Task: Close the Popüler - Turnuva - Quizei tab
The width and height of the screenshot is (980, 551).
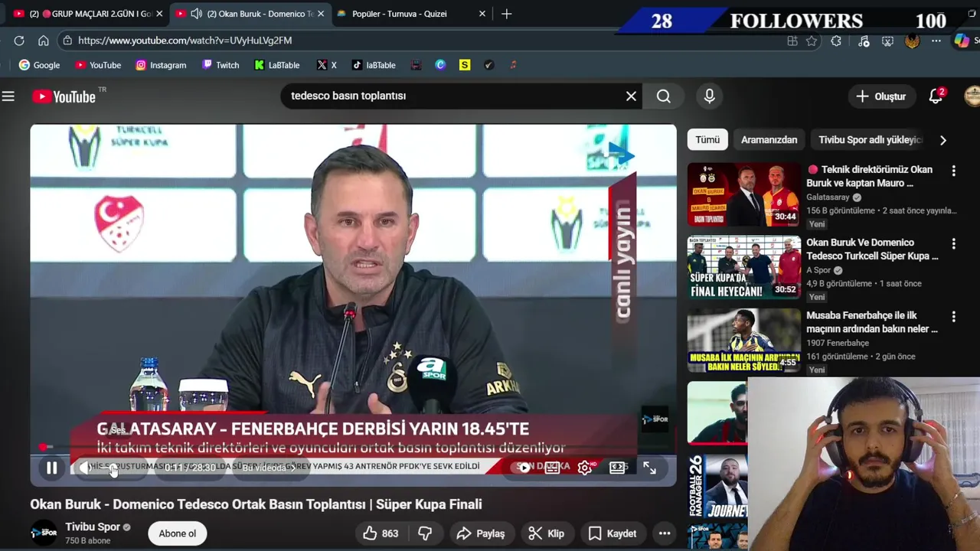Action: click(482, 14)
